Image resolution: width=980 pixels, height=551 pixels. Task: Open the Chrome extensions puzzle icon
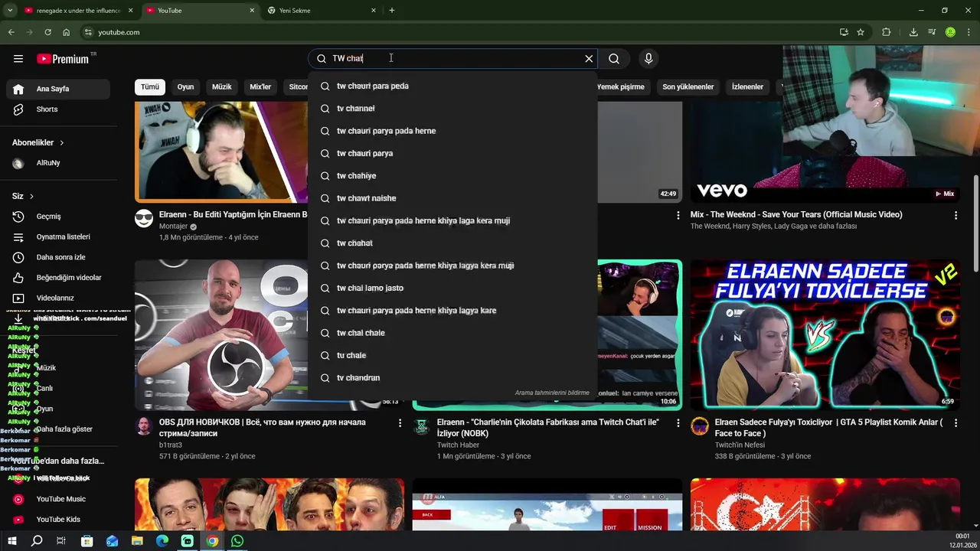point(887,32)
